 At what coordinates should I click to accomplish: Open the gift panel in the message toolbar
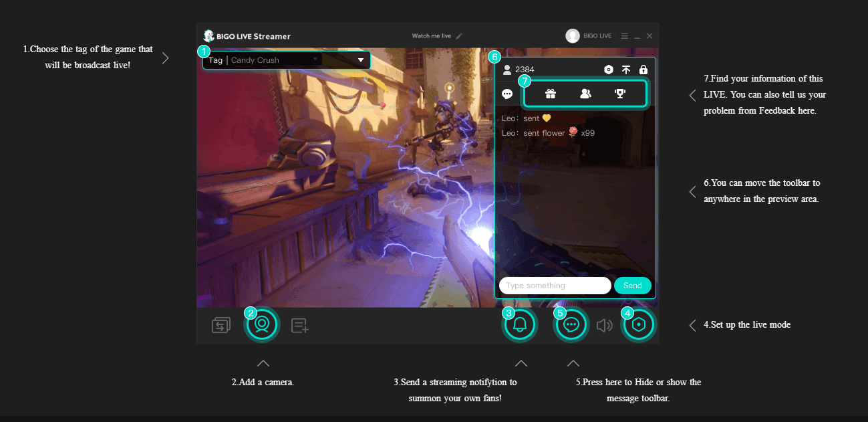550,94
